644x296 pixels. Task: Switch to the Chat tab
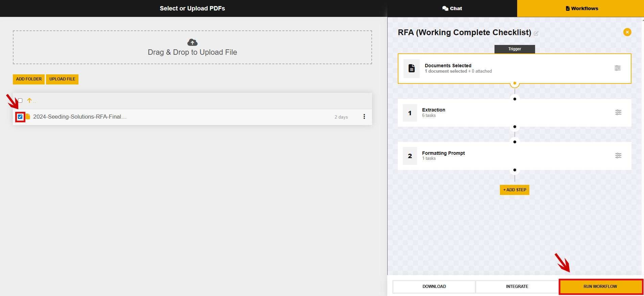coord(452,8)
